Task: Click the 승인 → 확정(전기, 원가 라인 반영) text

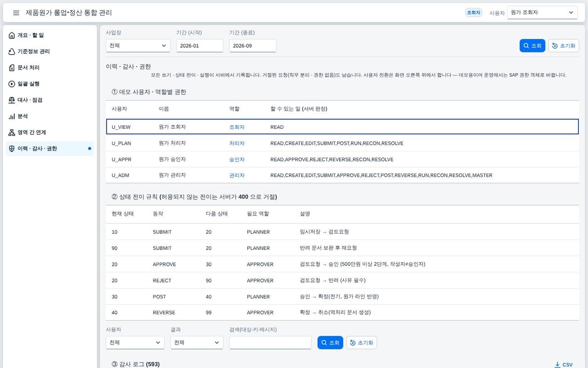Action: tap(339, 296)
